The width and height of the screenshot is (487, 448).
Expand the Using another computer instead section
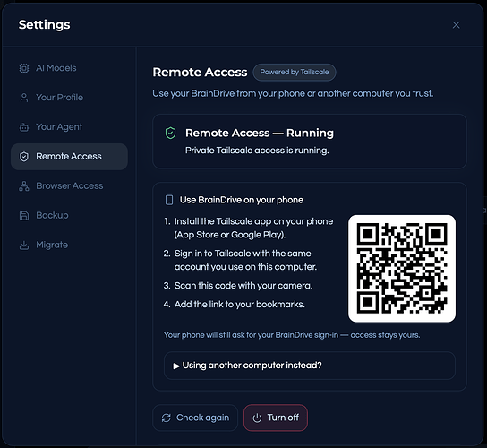(310, 366)
